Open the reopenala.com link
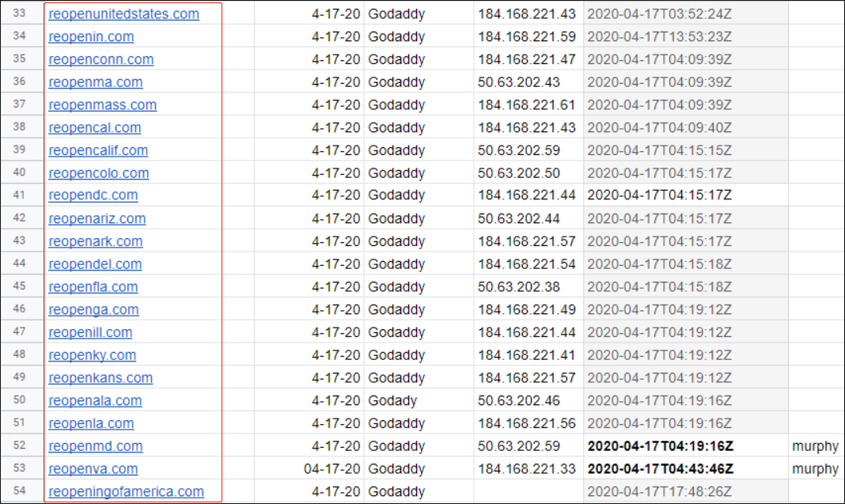The width and height of the screenshot is (845, 504). [x=95, y=400]
